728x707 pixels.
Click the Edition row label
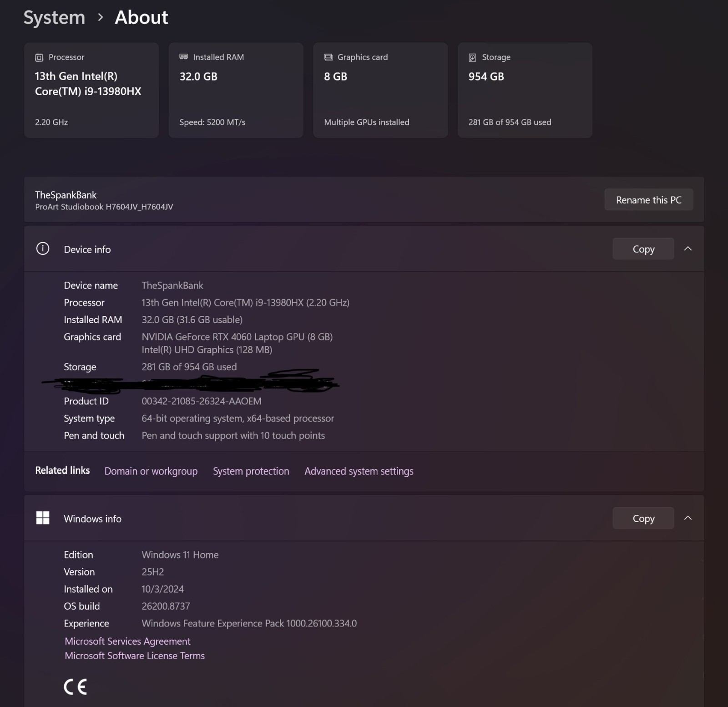tap(78, 554)
